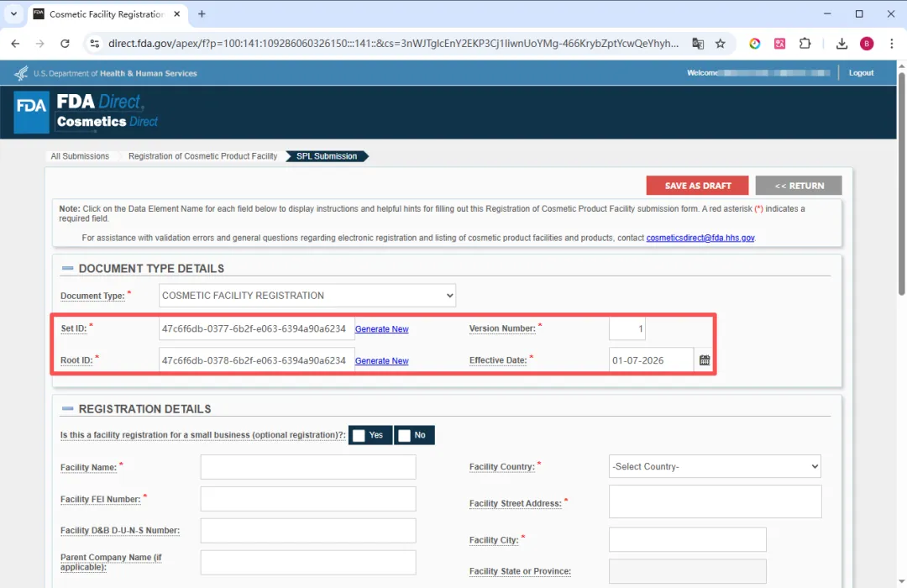Click the translate page icon

tap(698, 44)
